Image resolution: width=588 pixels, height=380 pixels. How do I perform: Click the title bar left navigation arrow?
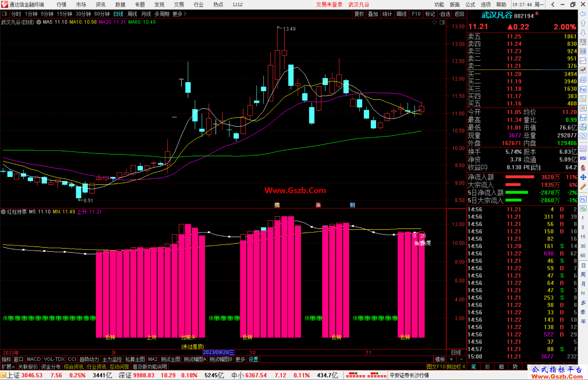[553, 4]
